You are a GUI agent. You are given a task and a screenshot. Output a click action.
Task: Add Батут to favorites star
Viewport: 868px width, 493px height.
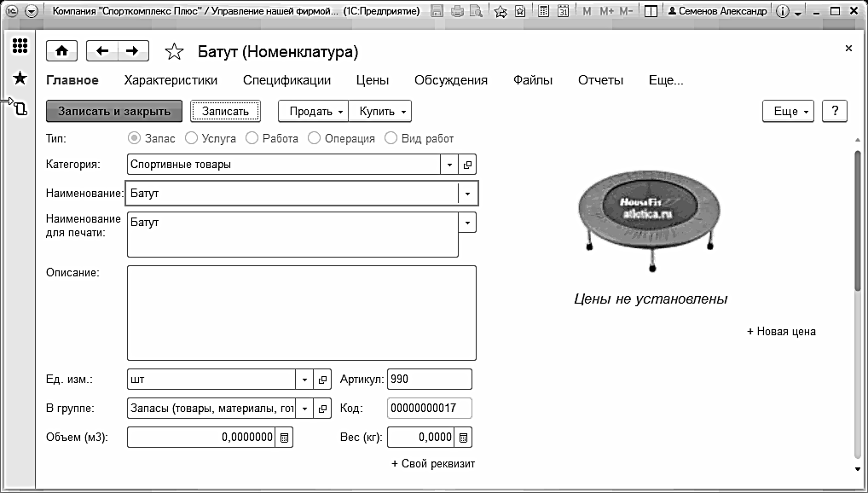pos(175,52)
